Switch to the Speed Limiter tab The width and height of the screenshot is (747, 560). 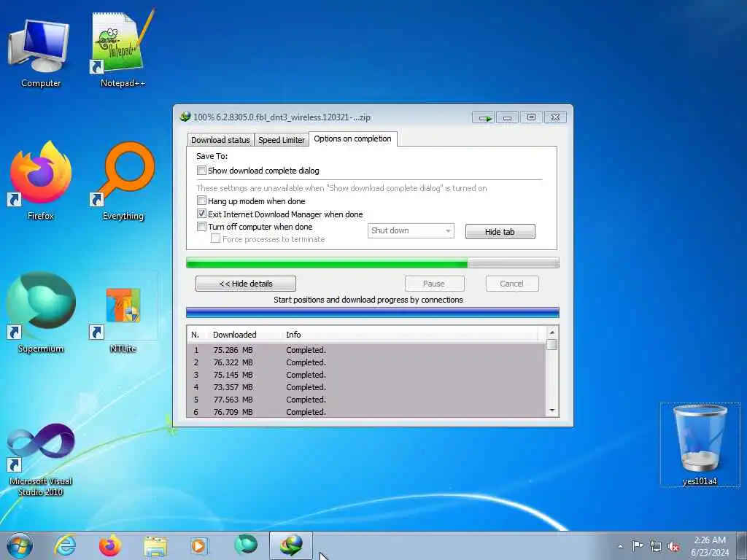(x=282, y=140)
